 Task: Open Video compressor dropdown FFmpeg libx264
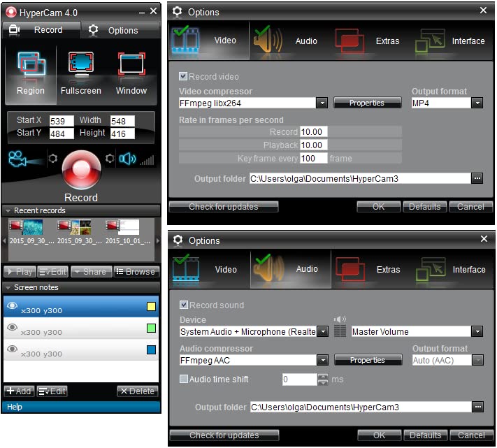coord(322,103)
